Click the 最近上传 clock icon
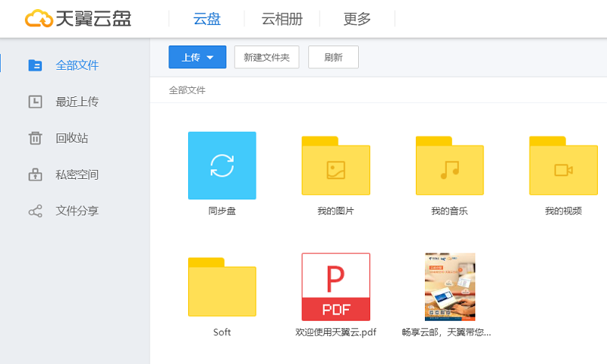This screenshot has height=364, width=607. click(35, 102)
